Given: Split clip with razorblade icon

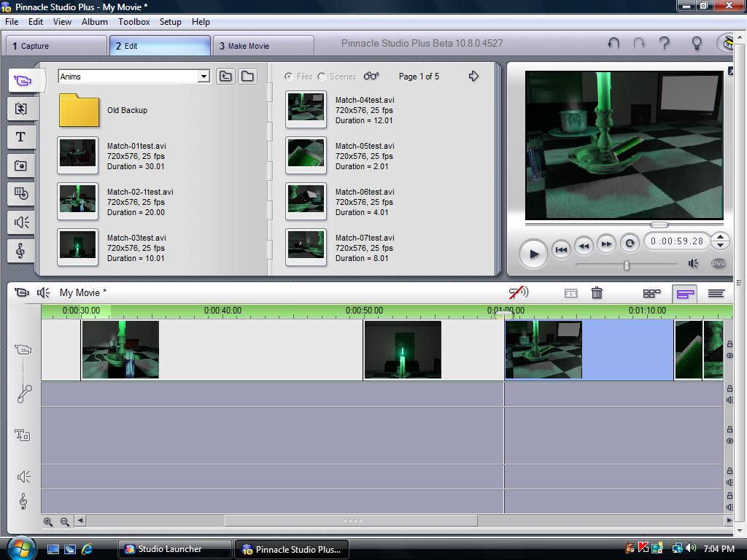Looking at the screenshot, I should click(x=570, y=293).
